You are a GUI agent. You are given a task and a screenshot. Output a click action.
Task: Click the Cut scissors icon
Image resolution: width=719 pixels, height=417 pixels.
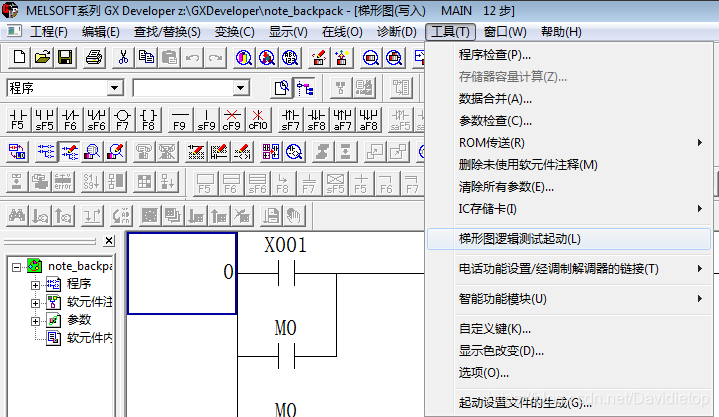click(123, 57)
